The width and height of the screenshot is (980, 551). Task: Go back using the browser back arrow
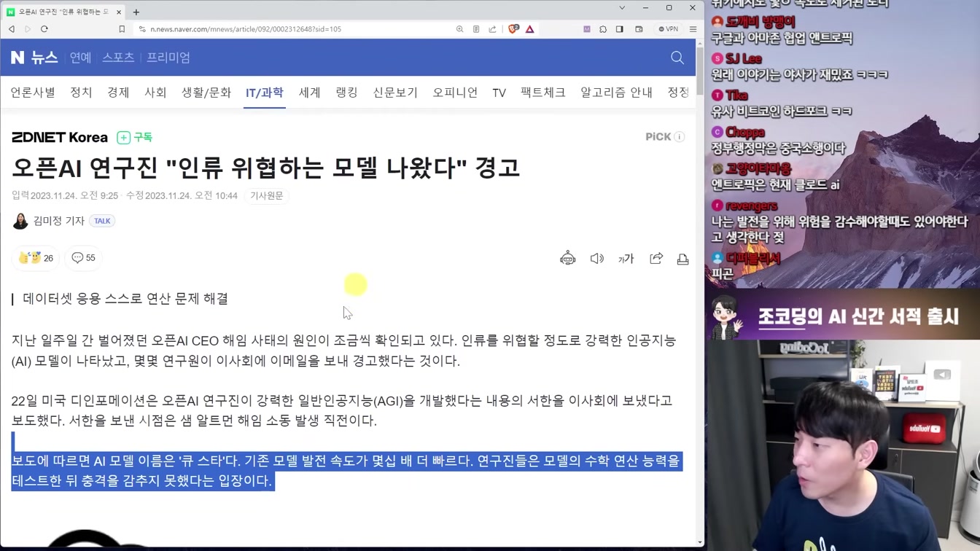(x=12, y=29)
